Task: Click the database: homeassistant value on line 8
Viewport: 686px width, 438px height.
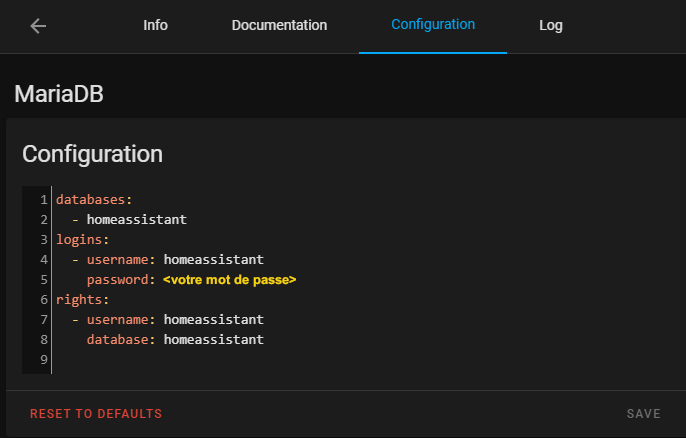Action: 214,340
